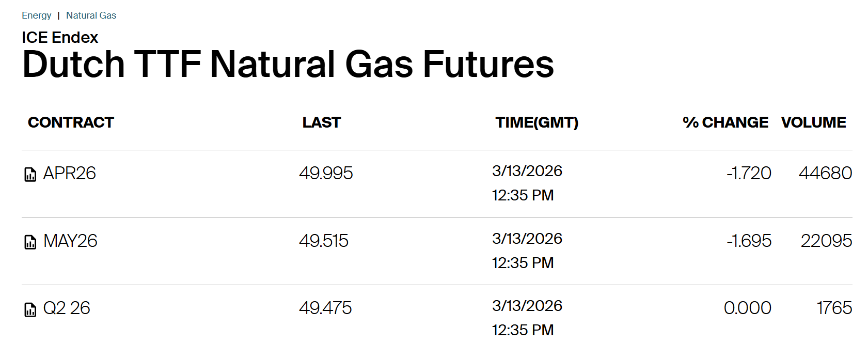Click the APR26 volume value 44680
868x343 pixels.
point(825,173)
